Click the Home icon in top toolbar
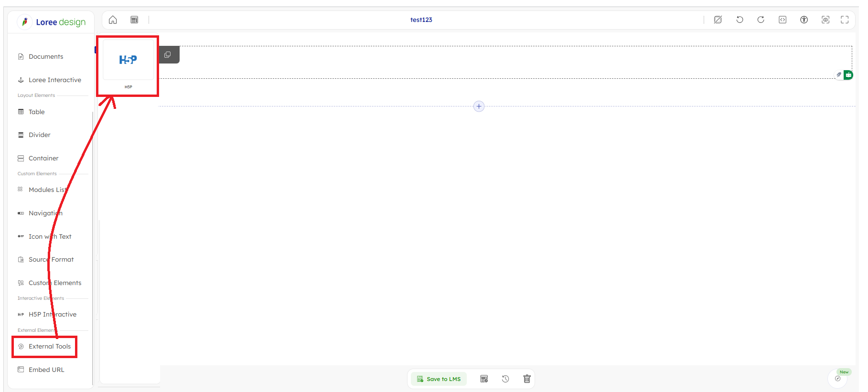The image size is (868, 392). pyautogui.click(x=113, y=20)
